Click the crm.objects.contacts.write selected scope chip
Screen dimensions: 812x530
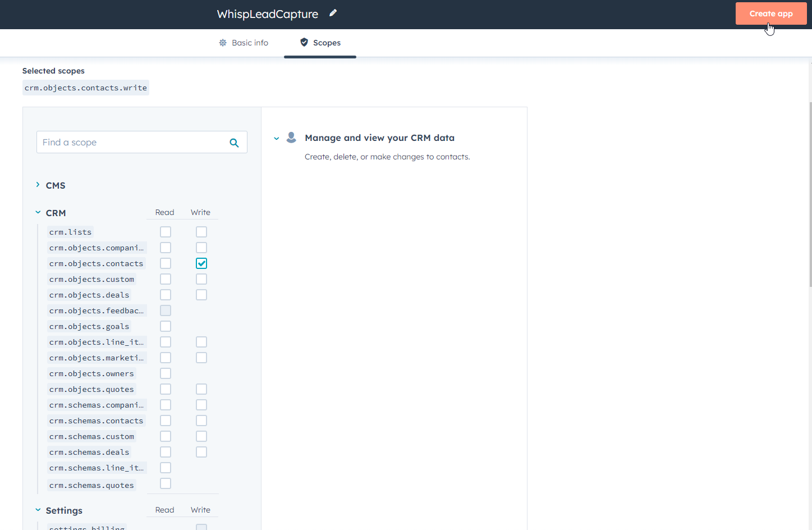click(x=86, y=88)
